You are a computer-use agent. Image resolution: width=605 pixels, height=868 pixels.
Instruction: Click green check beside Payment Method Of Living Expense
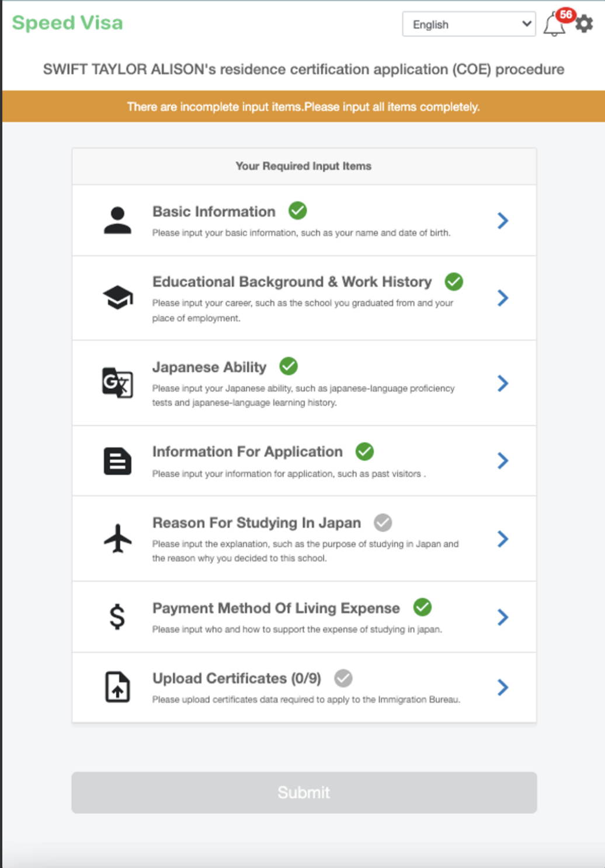click(x=422, y=607)
